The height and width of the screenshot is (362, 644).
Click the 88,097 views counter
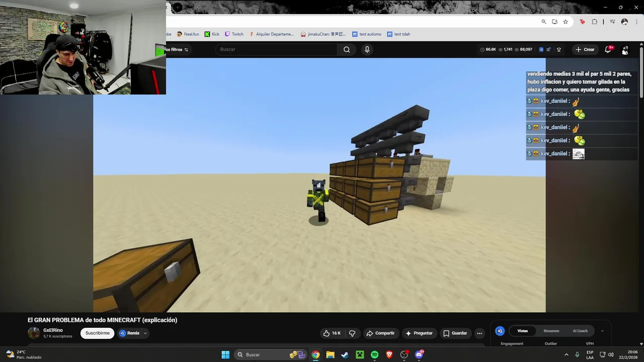pos(524,49)
